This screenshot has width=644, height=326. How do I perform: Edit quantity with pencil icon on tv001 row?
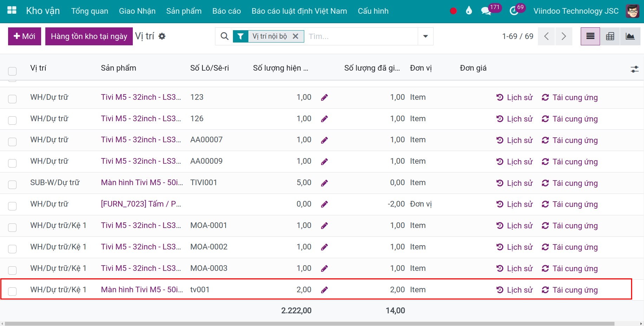coord(324,290)
